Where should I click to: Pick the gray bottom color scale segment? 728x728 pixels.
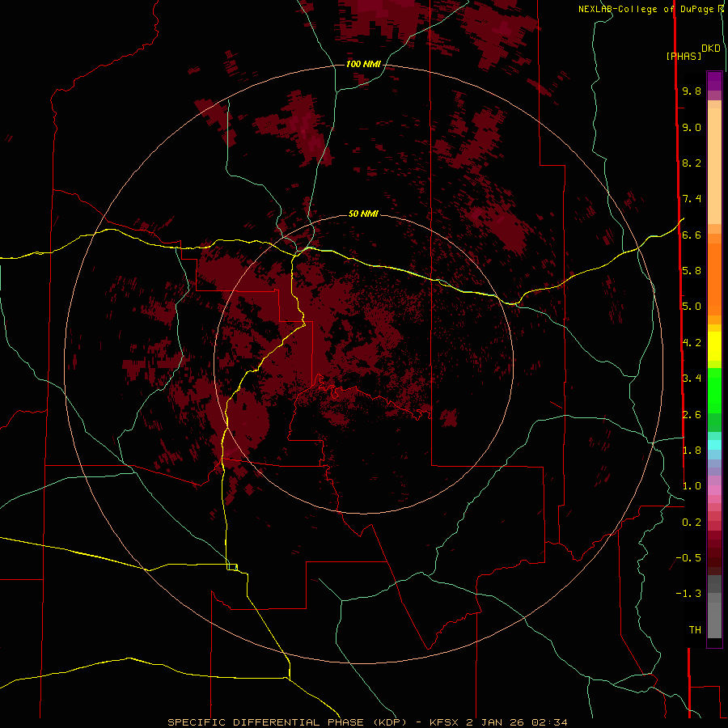(714, 620)
